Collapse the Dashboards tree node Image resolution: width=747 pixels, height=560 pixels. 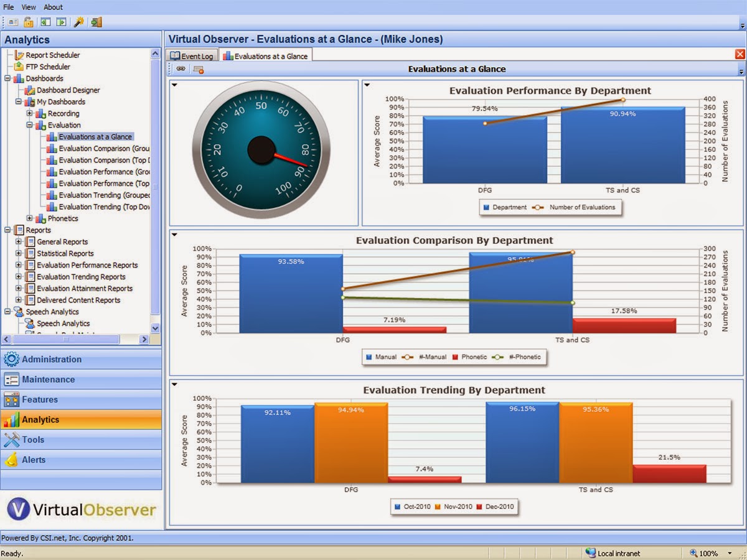[x=7, y=78]
